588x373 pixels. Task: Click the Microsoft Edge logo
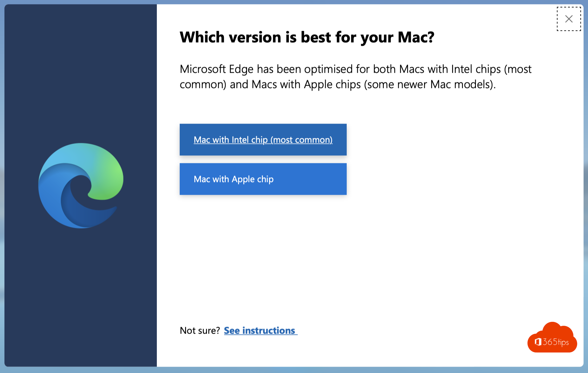click(81, 186)
